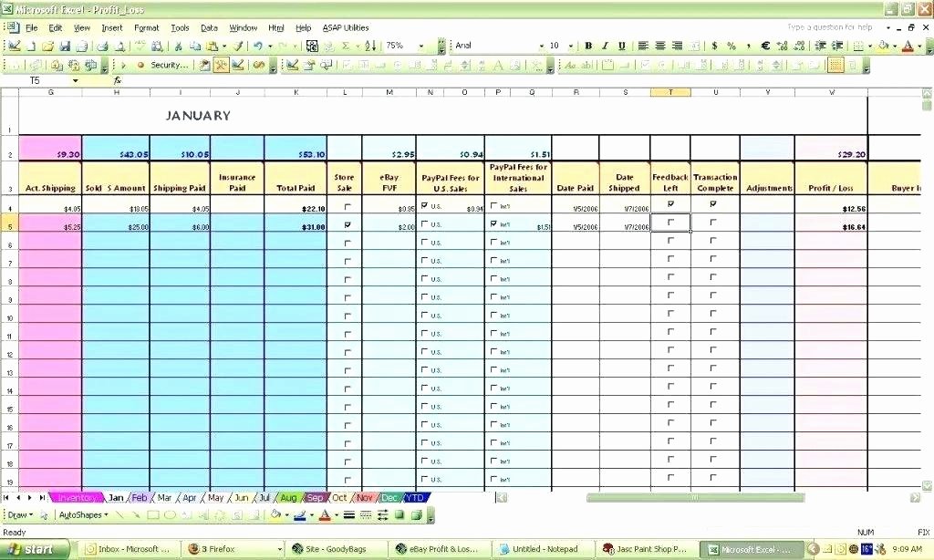Uncheck Transaction Complete checkbox in row 4
Screen dimensions: 934x560
[x=713, y=203]
